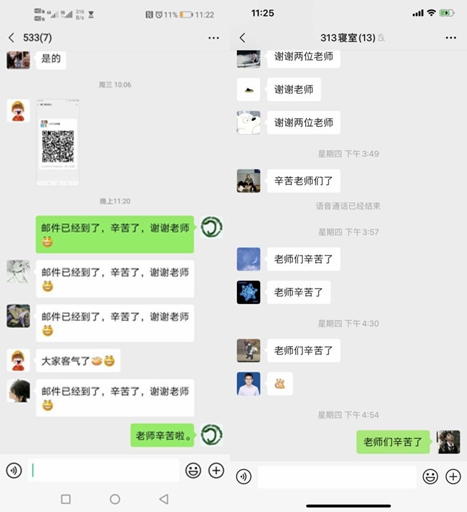Tap plus button in 313寝室 chat
This screenshot has height=512, width=467.
tap(453, 476)
